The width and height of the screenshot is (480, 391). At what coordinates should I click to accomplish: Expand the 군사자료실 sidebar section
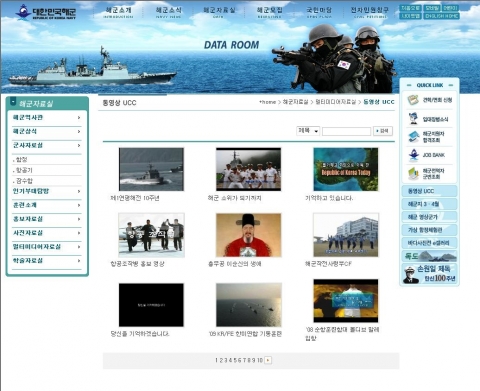(x=46, y=145)
